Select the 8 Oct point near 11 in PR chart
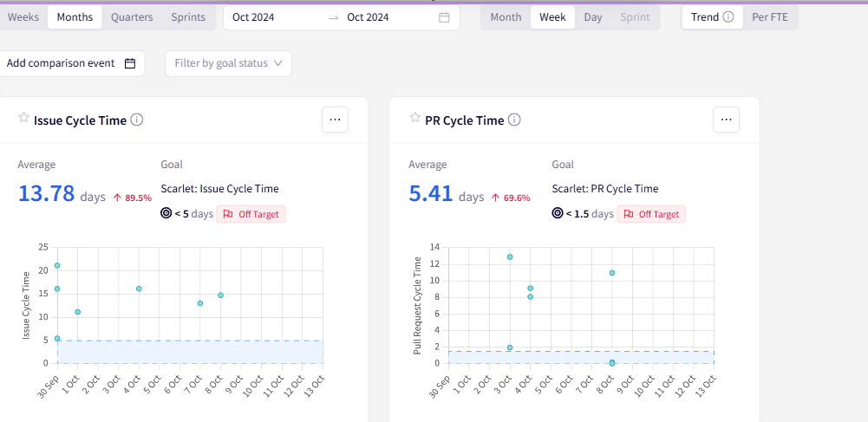868x422 pixels. (611, 273)
